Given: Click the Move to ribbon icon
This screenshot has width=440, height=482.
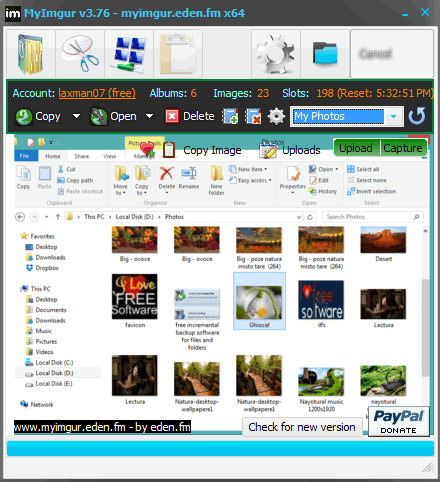Looking at the screenshot, I should [x=121, y=181].
